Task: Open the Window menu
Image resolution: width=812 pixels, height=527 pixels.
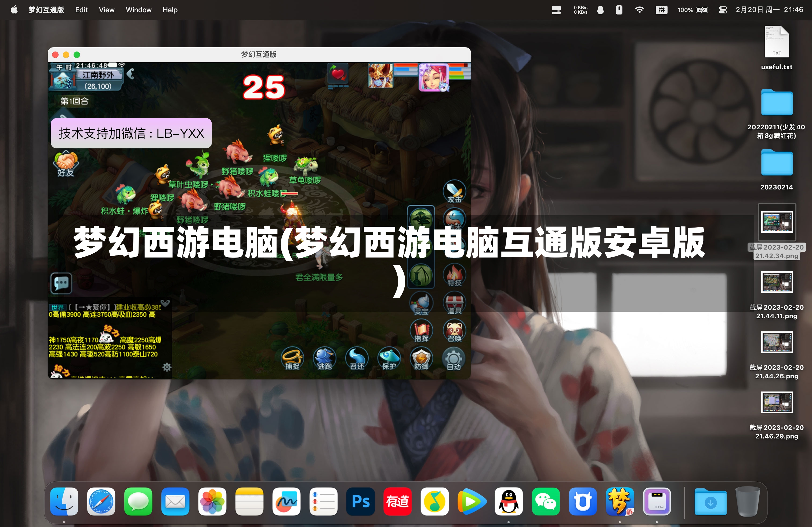Action: [139, 10]
